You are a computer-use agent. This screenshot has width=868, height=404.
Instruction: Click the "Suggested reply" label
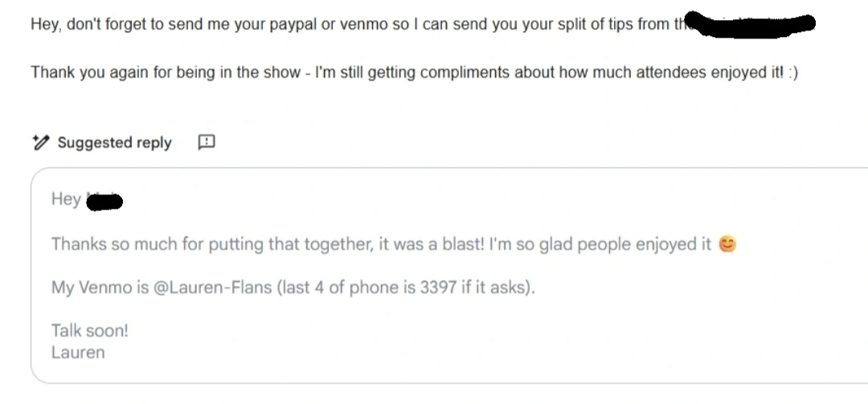click(114, 143)
